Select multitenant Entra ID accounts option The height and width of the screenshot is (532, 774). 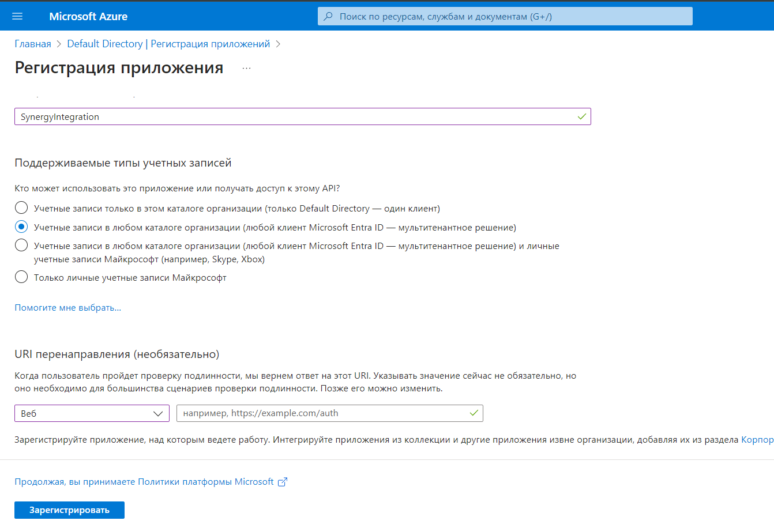[21, 227]
